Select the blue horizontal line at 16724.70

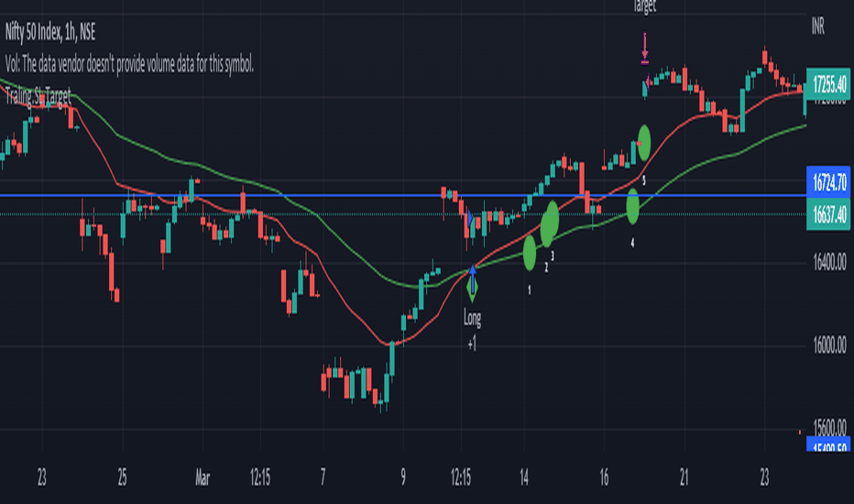point(403,195)
